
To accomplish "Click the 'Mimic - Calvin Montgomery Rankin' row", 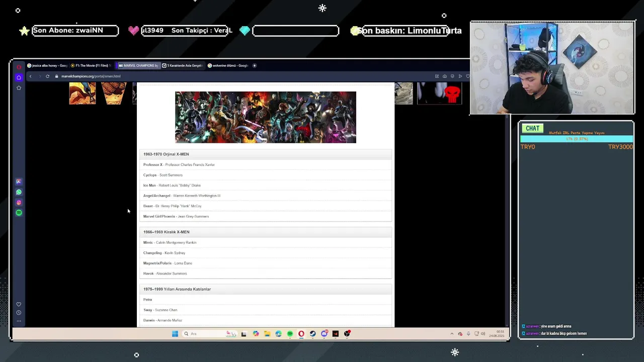I will (266, 242).
